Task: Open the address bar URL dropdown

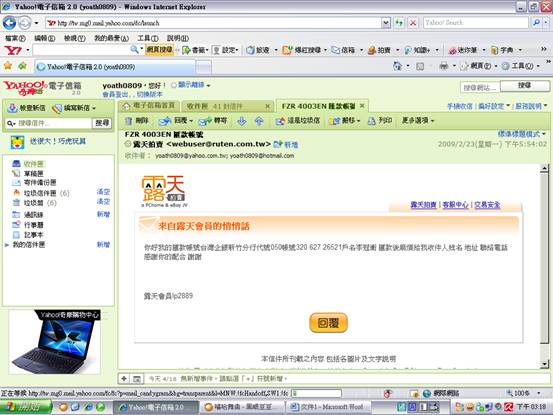Action: tap(386, 23)
